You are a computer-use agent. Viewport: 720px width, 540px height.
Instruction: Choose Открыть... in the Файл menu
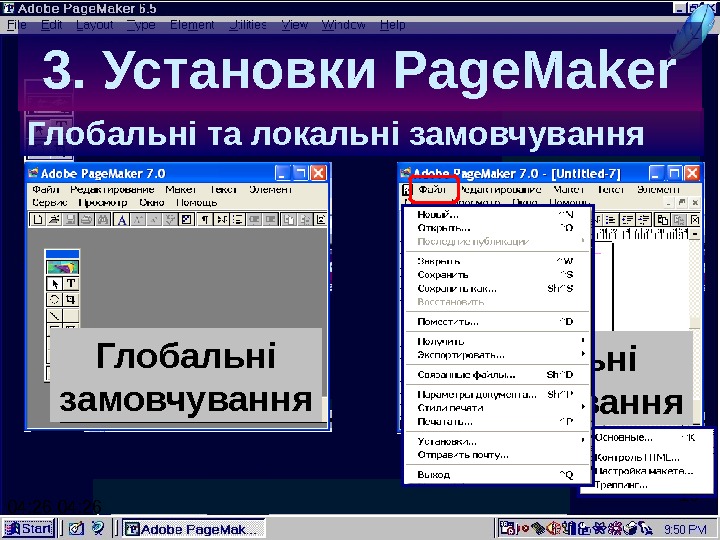click(x=497, y=228)
